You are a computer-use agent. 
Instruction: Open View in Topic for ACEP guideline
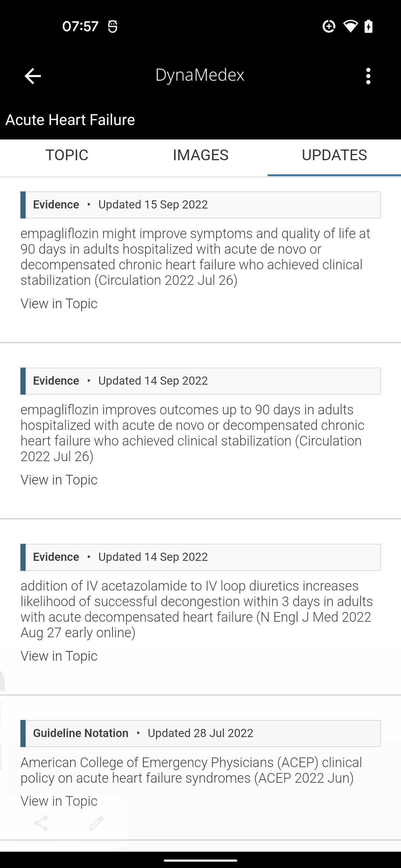pos(59,801)
